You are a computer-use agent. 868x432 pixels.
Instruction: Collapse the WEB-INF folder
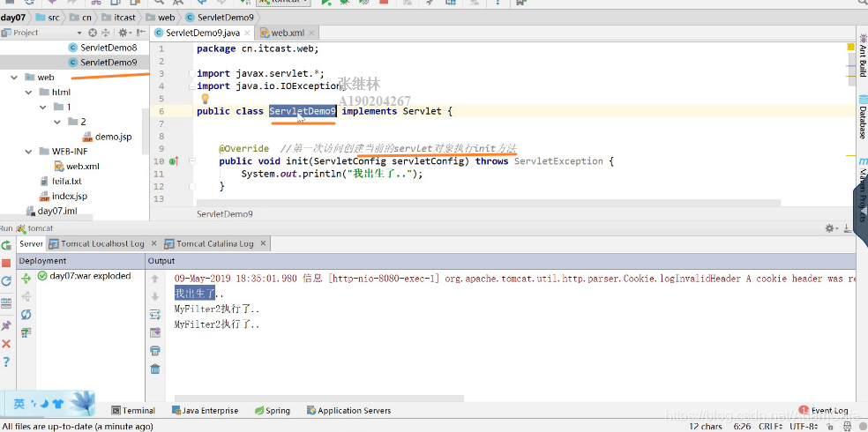(x=28, y=152)
